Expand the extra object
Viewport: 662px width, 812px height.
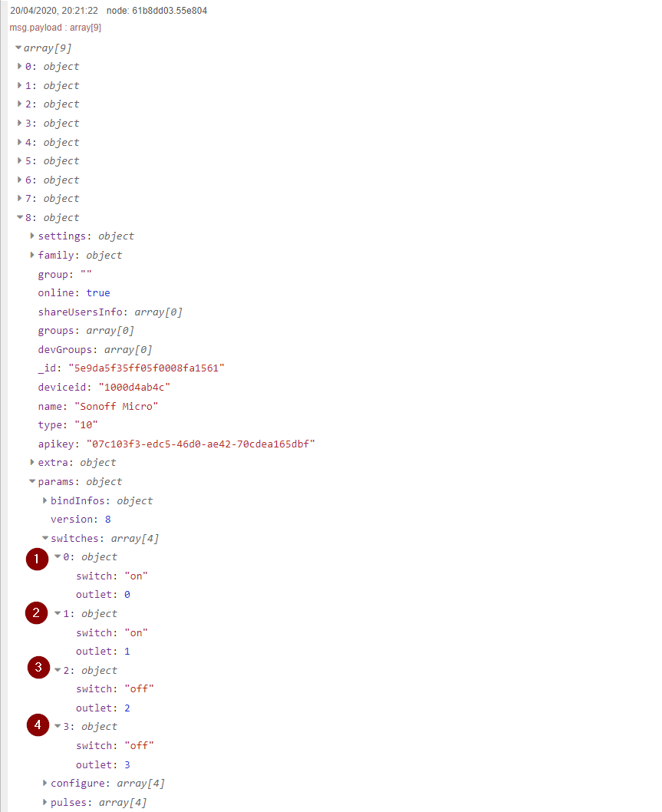pos(32,463)
